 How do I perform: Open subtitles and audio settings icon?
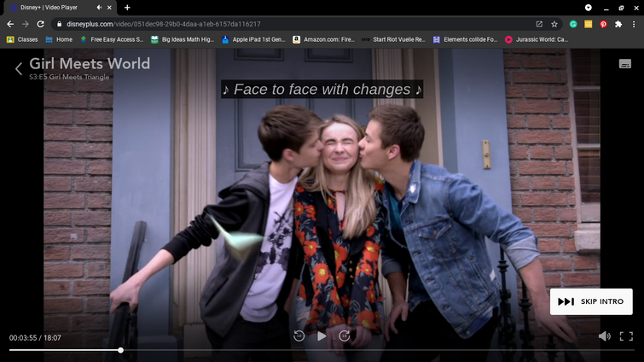[x=624, y=64]
